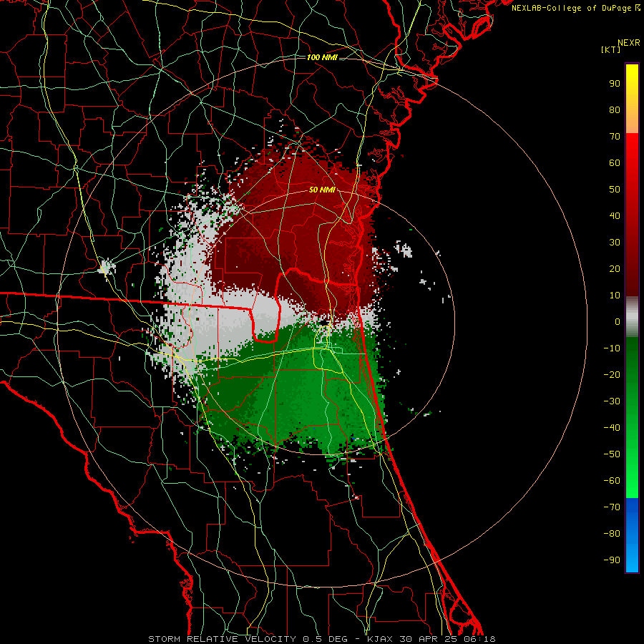
Task: Click the 50 NMI range ring label
Action: point(322,190)
